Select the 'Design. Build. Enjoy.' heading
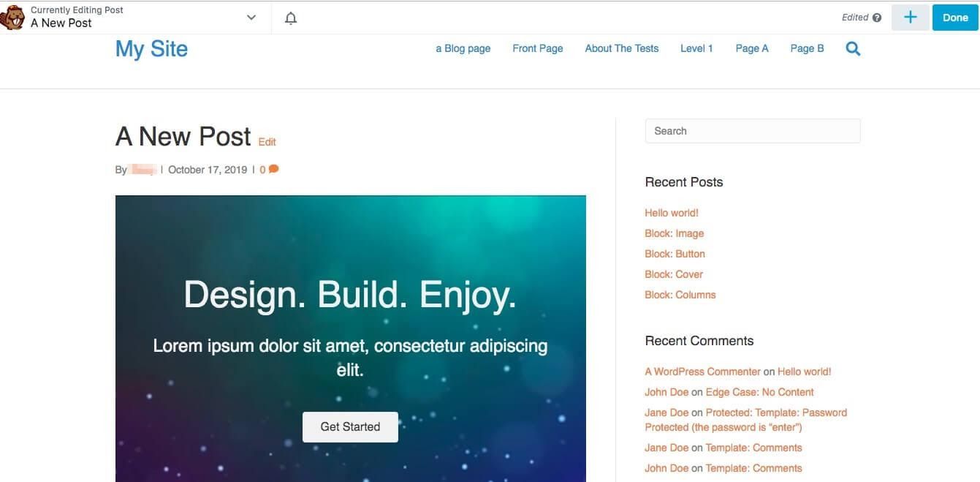Screen dimensions: 980x482 (350, 295)
